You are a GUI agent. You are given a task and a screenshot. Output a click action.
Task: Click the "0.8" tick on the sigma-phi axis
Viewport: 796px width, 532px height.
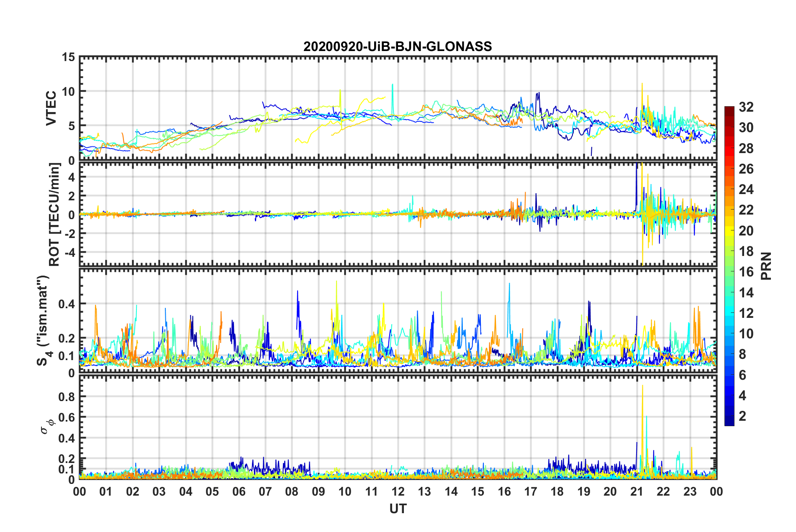[67, 396]
